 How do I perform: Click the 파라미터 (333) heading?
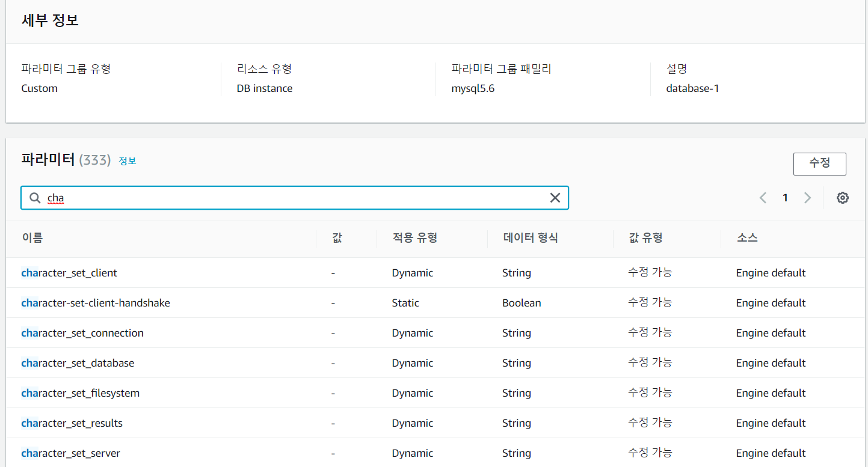pyautogui.click(x=66, y=160)
